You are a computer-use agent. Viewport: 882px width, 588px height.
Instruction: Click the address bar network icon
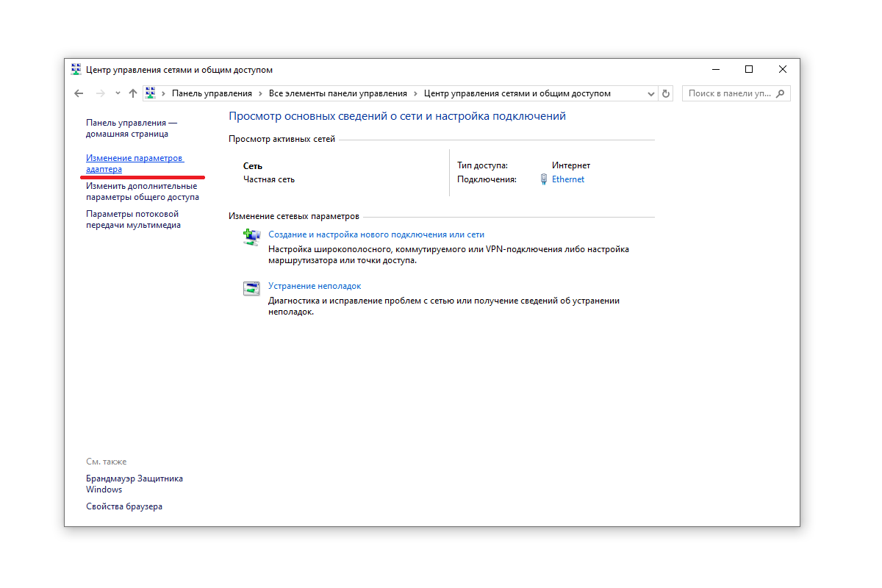151,93
